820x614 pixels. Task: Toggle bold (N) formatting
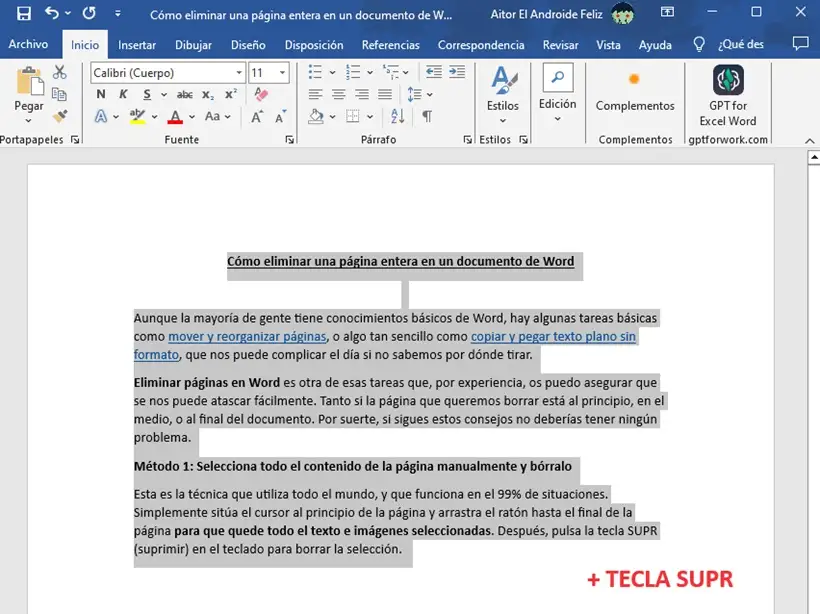[x=101, y=94]
